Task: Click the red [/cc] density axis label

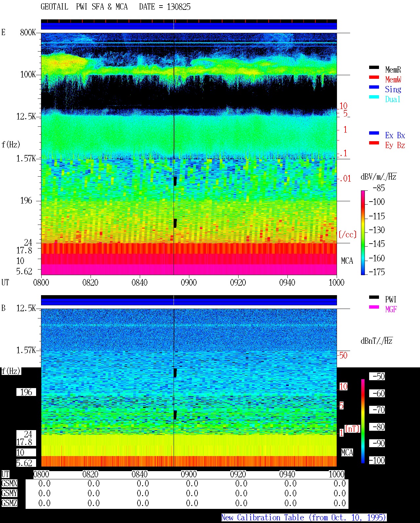Action: (x=347, y=234)
